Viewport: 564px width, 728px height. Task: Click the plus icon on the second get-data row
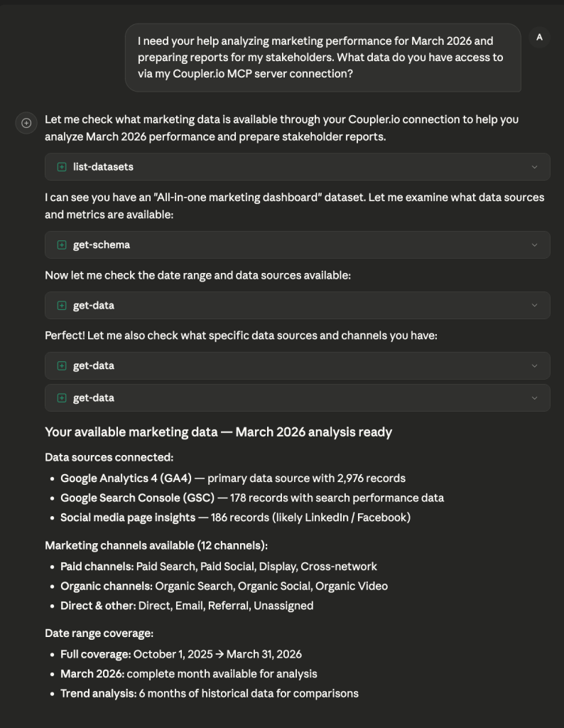[x=62, y=366]
